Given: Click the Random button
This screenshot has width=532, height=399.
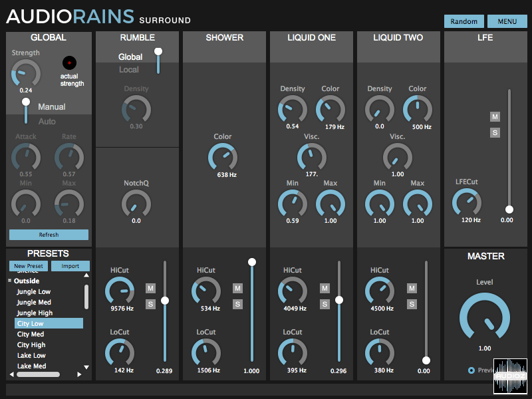Looking at the screenshot, I should tap(464, 21).
